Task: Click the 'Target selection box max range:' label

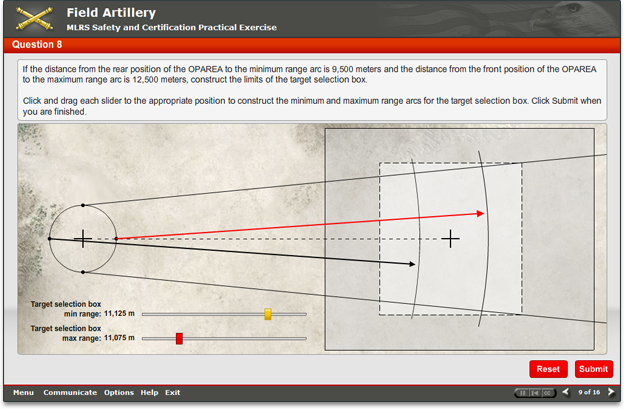Action: 66,333
